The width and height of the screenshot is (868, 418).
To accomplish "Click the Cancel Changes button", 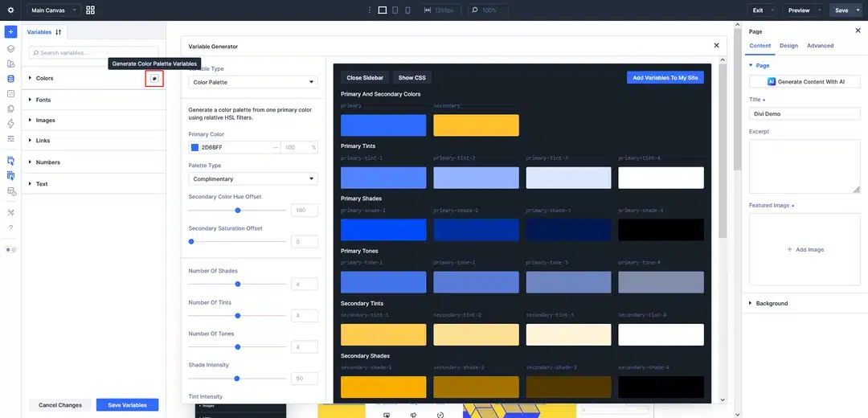I will tap(59, 404).
